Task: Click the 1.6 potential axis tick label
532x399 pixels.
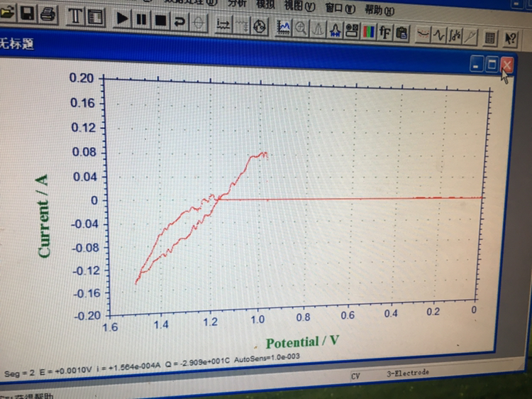Action: (110, 327)
